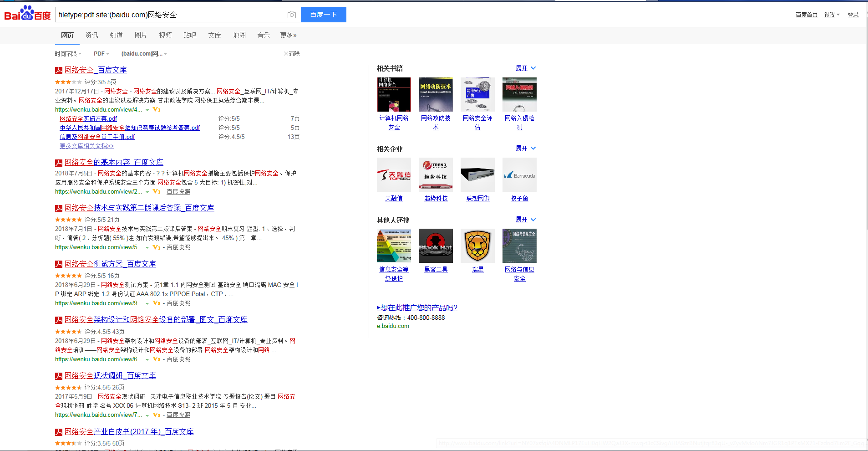Switch to 文库 tab
Viewport: 868px width, 451px height.
[x=214, y=35]
